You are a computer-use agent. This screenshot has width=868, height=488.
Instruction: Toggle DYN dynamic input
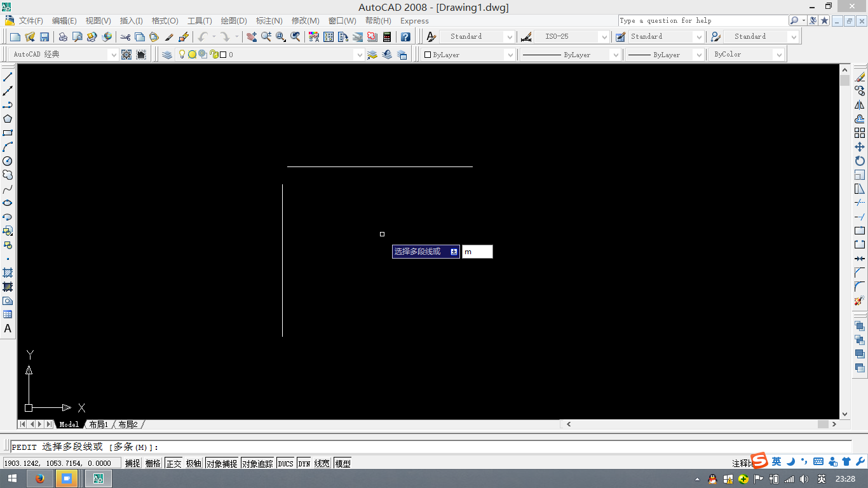(304, 463)
